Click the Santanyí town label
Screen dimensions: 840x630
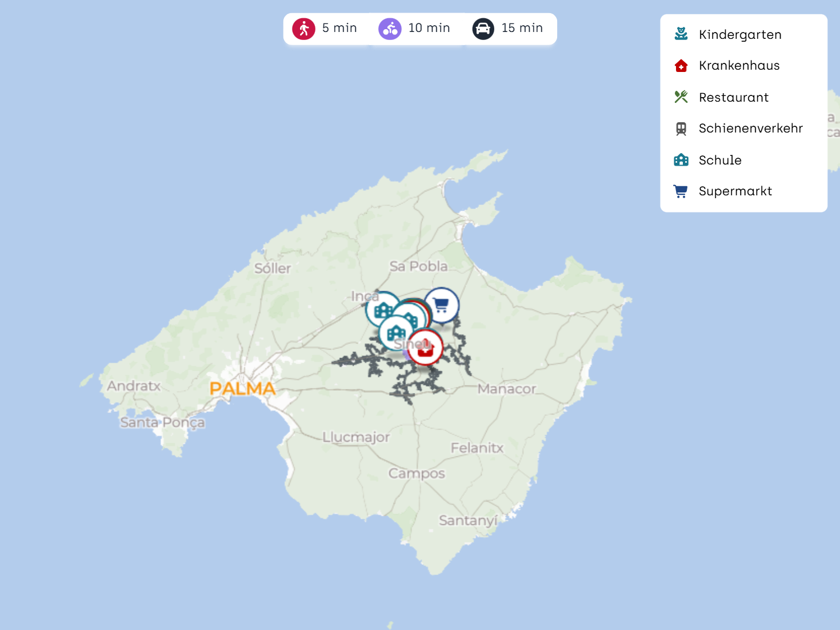click(x=467, y=520)
